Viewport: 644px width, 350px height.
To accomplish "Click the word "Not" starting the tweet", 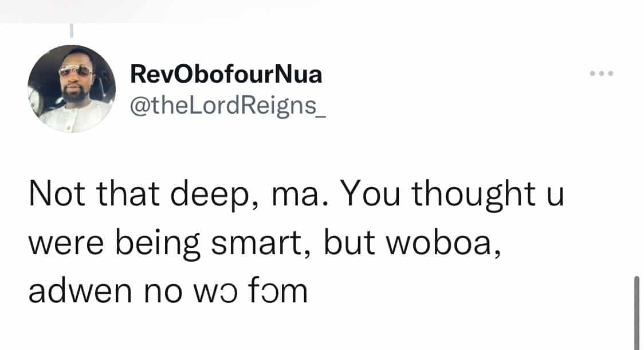I will click(x=57, y=194).
